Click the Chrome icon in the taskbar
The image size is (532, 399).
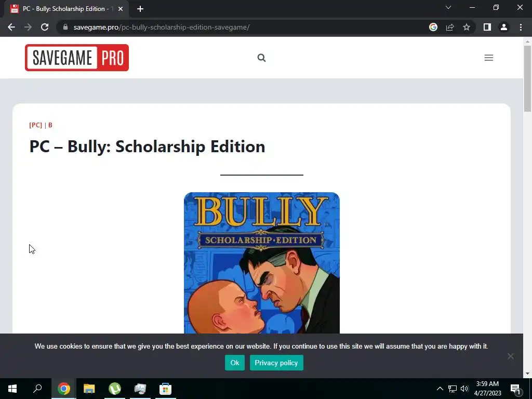point(63,389)
